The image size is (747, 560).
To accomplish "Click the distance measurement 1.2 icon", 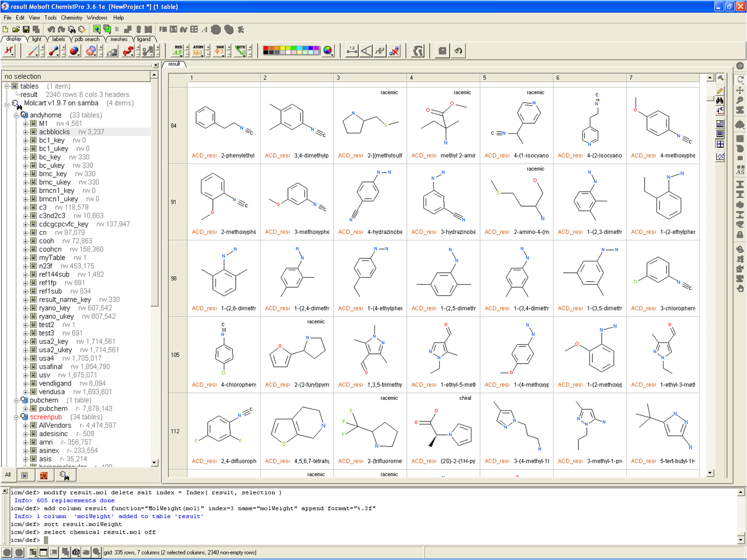I will coord(352,51).
